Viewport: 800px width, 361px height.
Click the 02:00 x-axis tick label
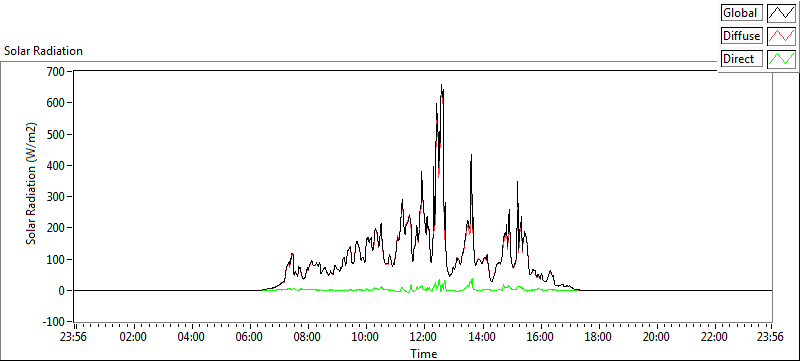[134, 337]
